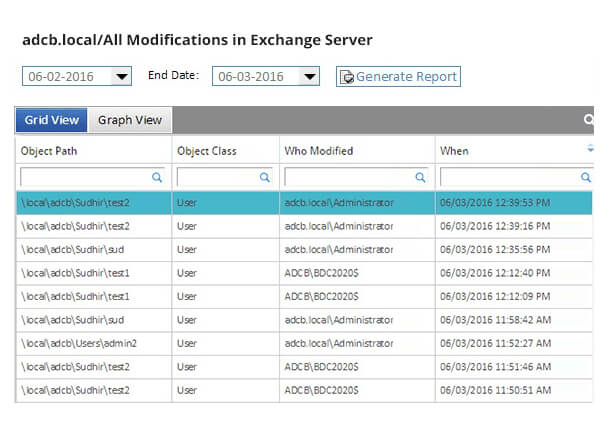Click the Object Path filter magnifier icon
Viewport: 612px width, 430px height.
tap(157, 177)
